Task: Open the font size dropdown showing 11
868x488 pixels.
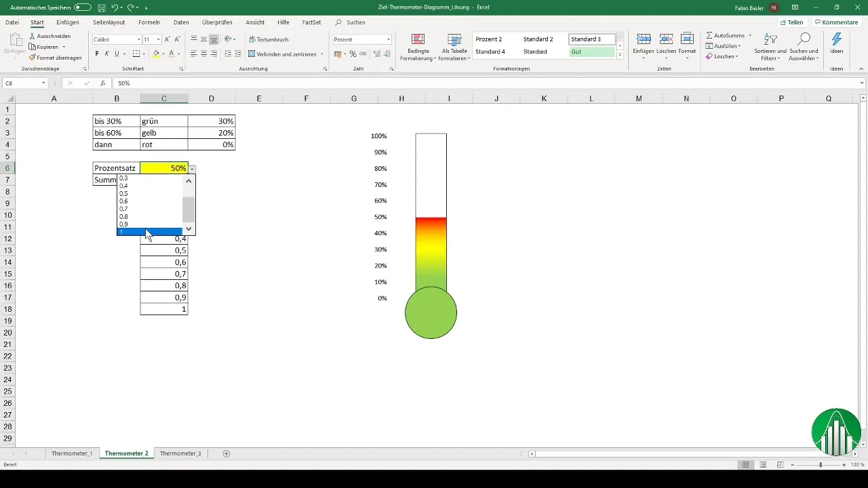Action: [158, 40]
